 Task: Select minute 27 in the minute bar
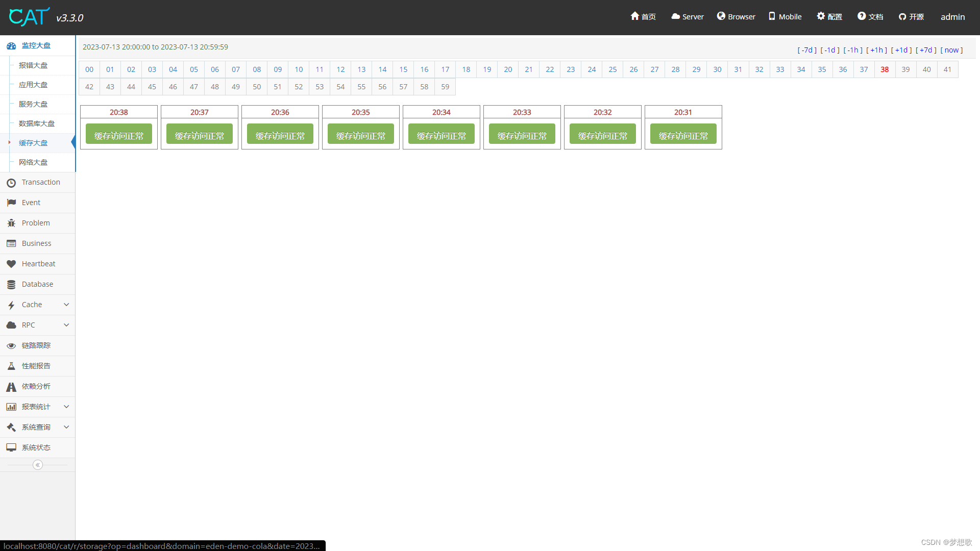click(x=654, y=69)
